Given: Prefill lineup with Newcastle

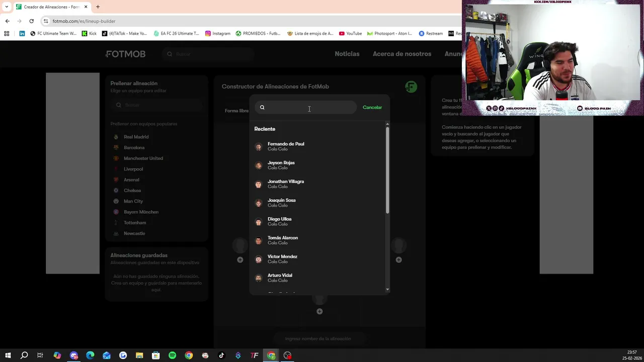Looking at the screenshot, I should tap(134, 233).
